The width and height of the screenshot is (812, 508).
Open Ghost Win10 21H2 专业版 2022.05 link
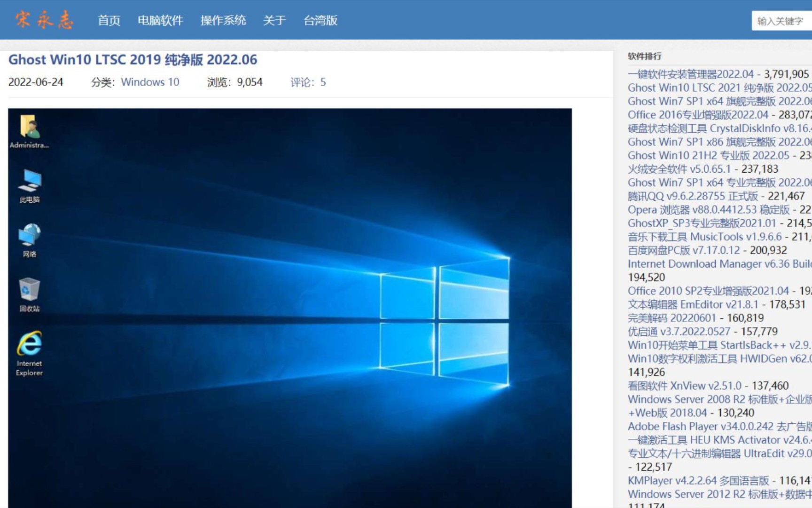click(x=709, y=156)
